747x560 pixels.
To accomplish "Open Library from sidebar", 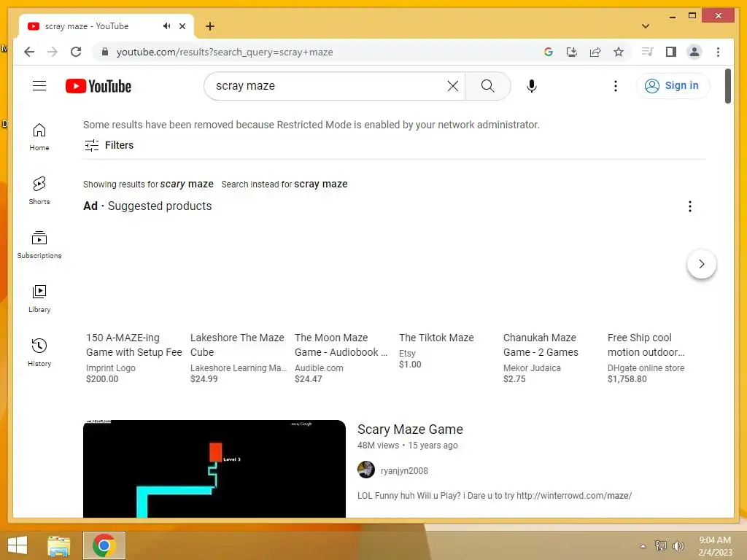I will 39,298.
